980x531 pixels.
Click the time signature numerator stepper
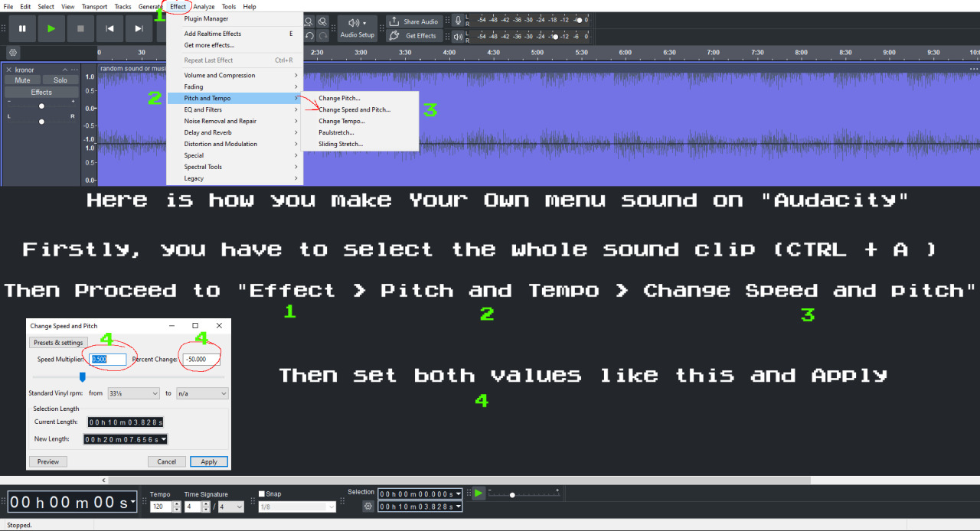point(206,507)
